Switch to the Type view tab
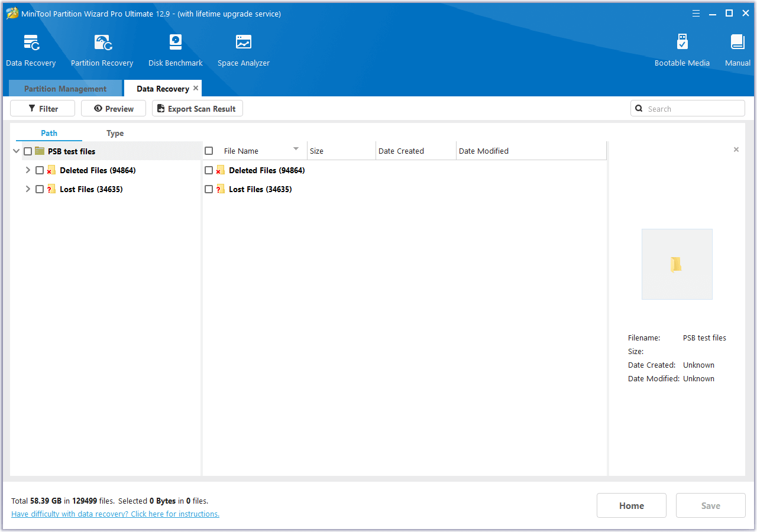 [x=115, y=133]
